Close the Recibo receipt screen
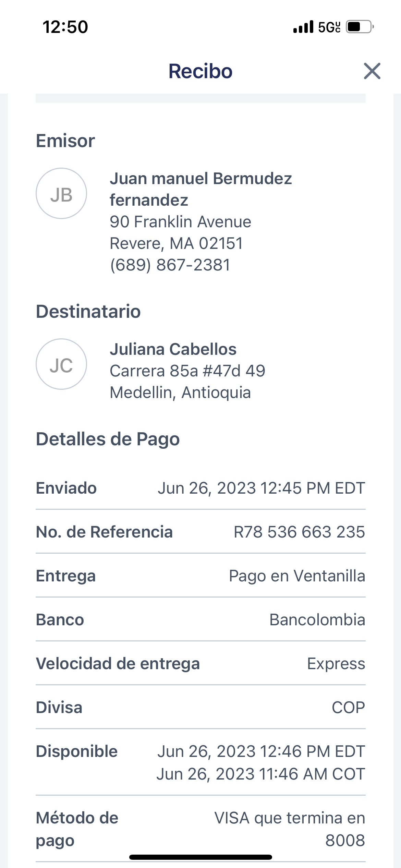 pyautogui.click(x=372, y=71)
